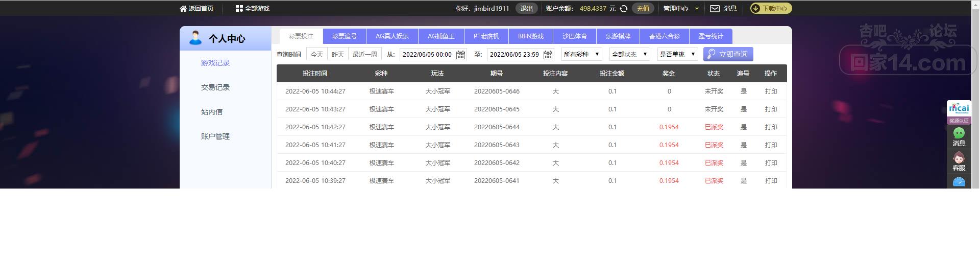
Task: Open 游戏记录 in the sidebar
Action: point(215,63)
